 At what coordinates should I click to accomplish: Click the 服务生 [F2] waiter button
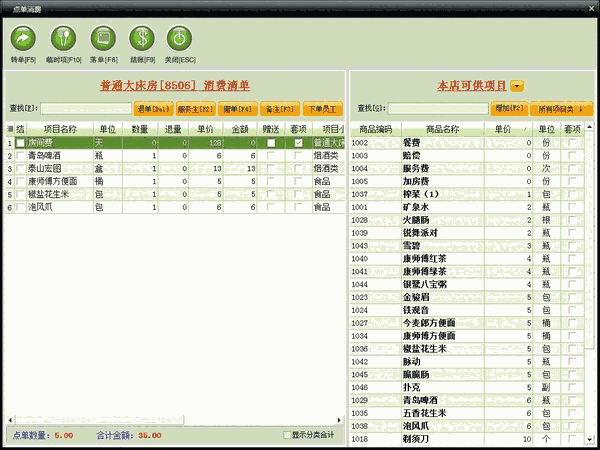(196, 108)
